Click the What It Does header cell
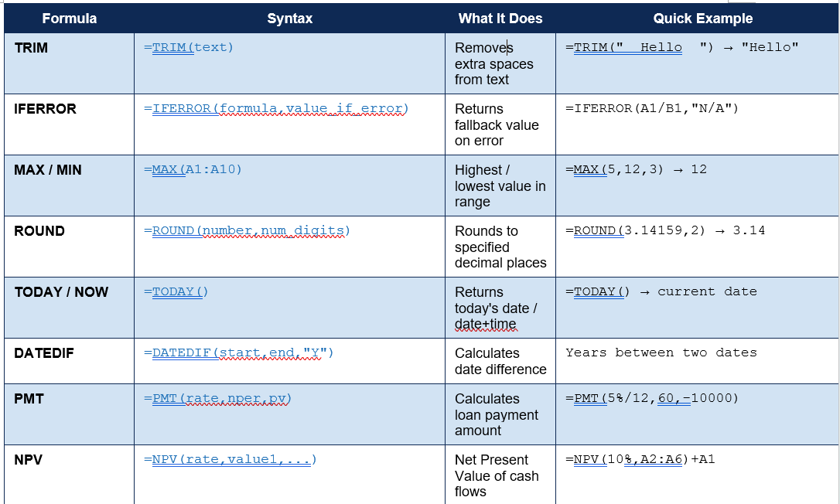The width and height of the screenshot is (840, 504). (500, 19)
